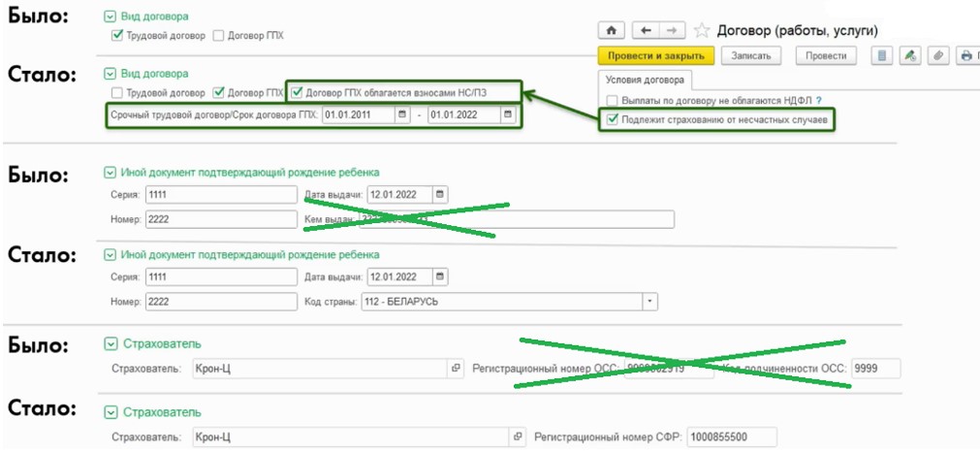The height and width of the screenshot is (454, 980).
Task: Open the Крон-Ц record beside Регистрационный номер СФР
Action: point(517,436)
